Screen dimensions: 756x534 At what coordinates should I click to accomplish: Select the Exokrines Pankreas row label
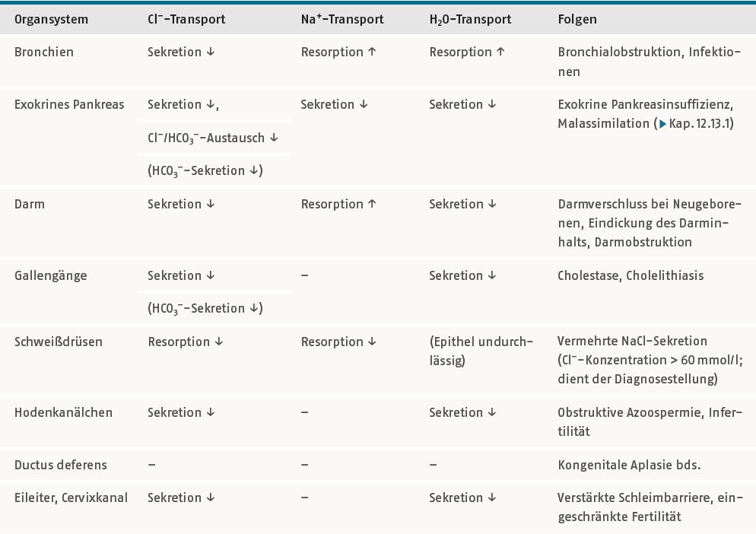point(69,104)
